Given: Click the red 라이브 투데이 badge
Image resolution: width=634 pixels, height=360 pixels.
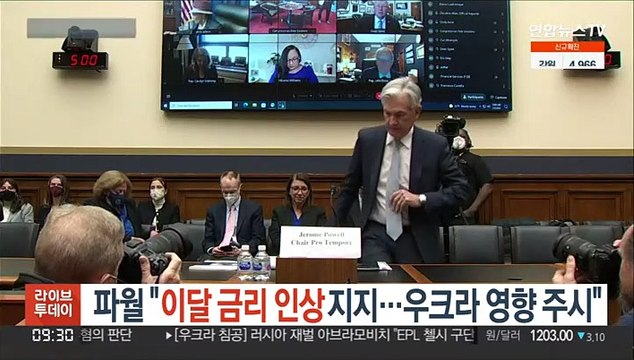Looking at the screenshot, I should (53, 305).
